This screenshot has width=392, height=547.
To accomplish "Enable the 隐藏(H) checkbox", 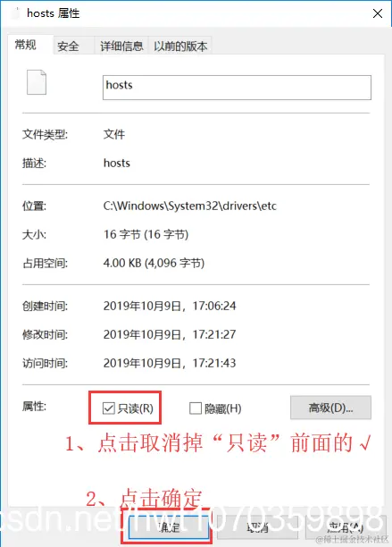I will click(x=196, y=408).
